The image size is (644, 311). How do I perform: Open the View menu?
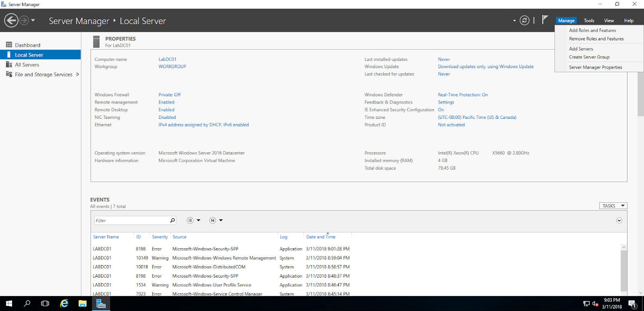coord(609,21)
